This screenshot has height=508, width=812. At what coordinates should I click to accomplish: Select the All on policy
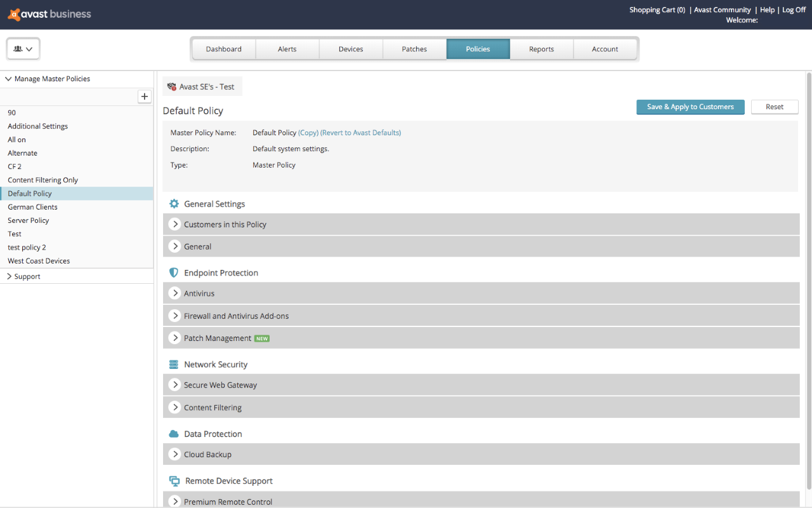click(x=76, y=140)
